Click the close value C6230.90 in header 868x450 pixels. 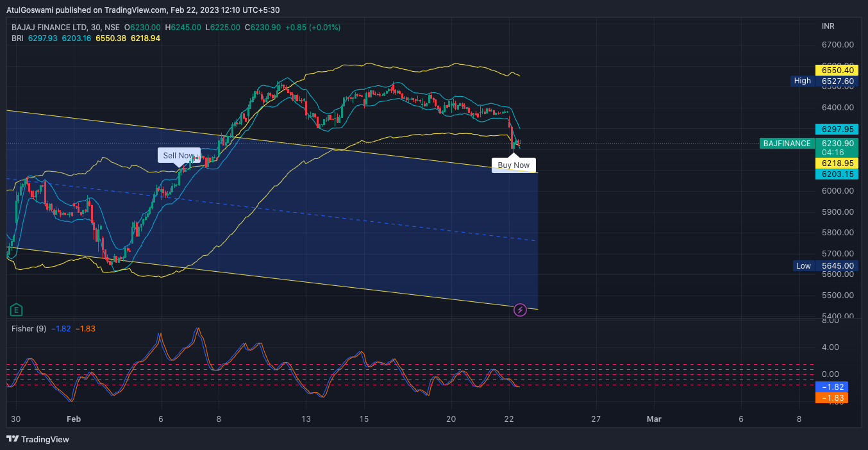(263, 28)
